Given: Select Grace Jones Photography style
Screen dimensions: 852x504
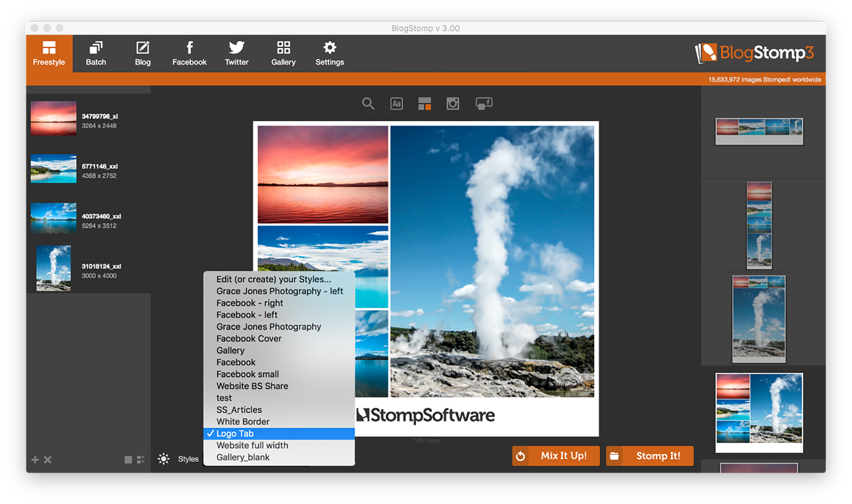Looking at the screenshot, I should [x=279, y=326].
